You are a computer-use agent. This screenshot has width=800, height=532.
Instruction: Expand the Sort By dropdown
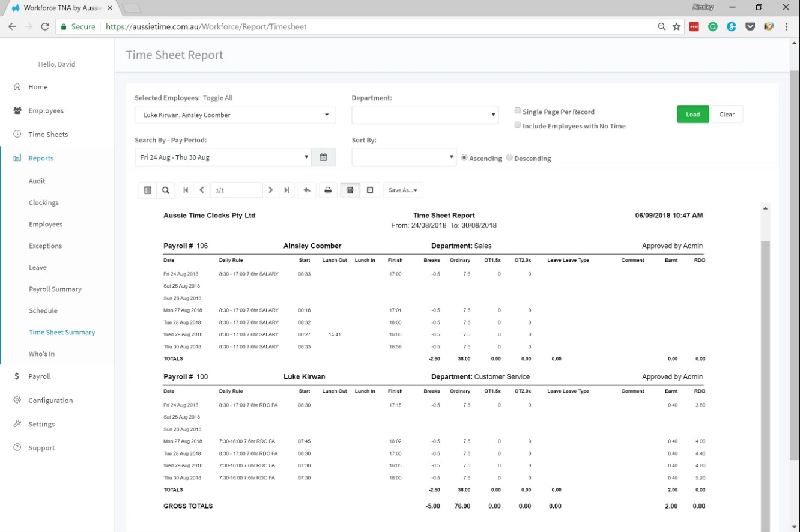(404, 157)
